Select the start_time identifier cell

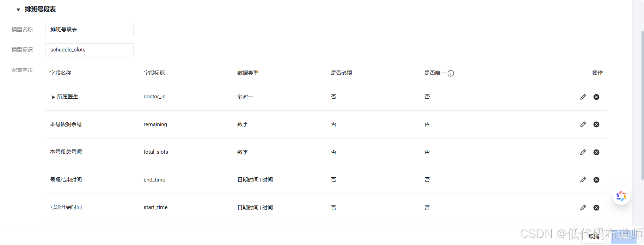155,207
